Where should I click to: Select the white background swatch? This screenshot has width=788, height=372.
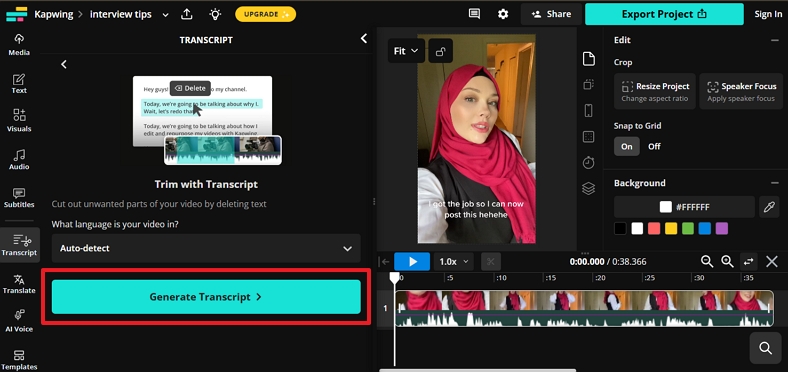point(637,229)
